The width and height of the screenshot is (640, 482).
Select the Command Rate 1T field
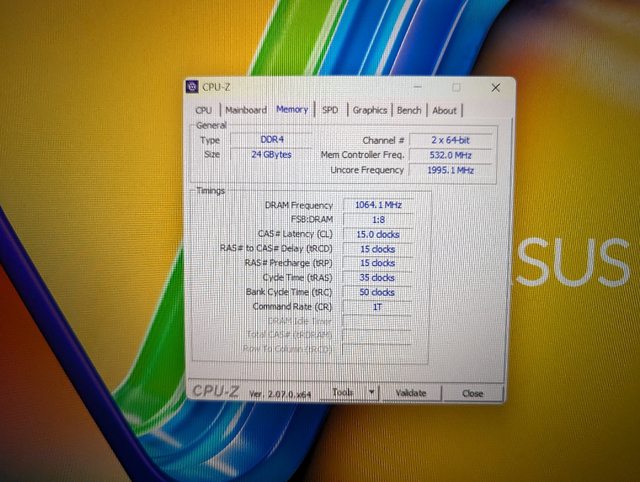coord(376,306)
